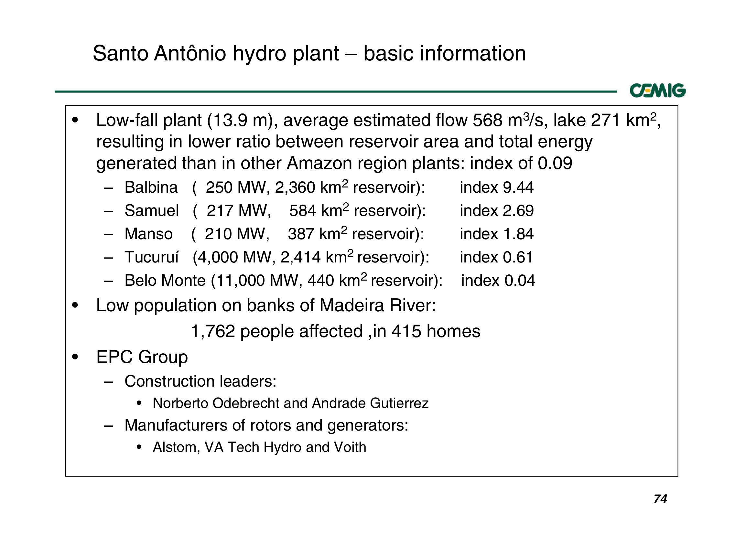Click the line 'resulting in lower ratio between reservoir area'

(344, 142)
